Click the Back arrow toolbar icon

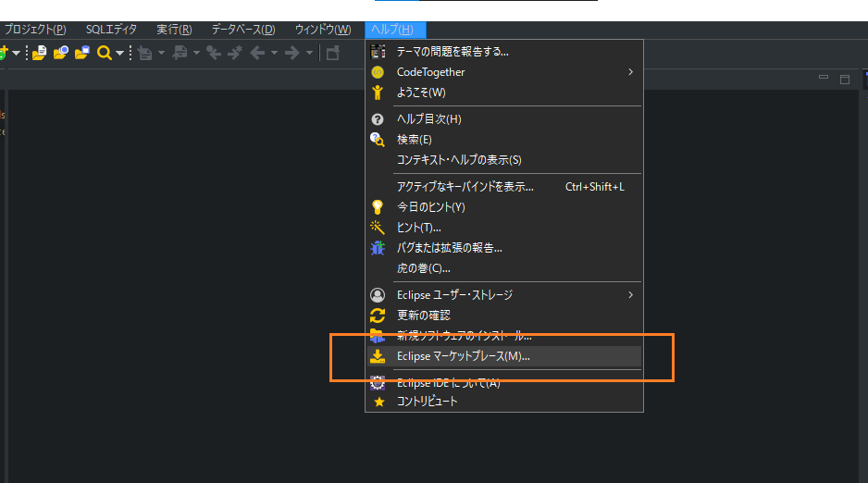[257, 53]
